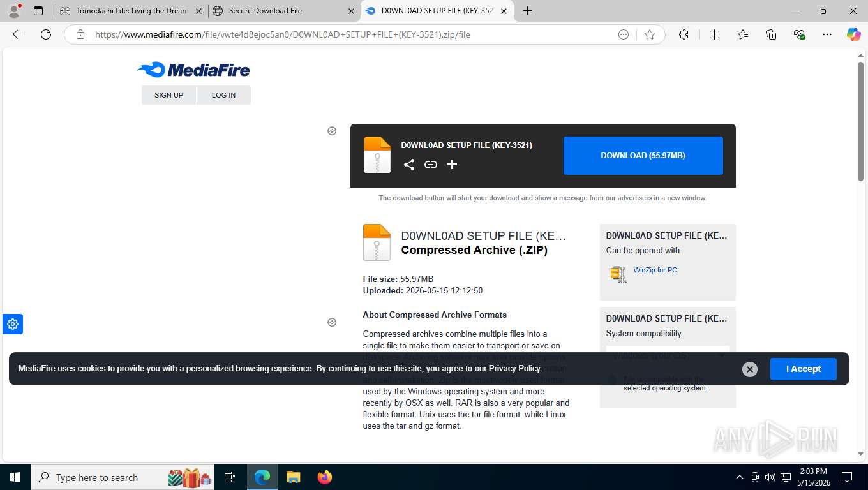The width and height of the screenshot is (868, 490).
Task: Open the blue settings gear widget
Action: [13, 324]
